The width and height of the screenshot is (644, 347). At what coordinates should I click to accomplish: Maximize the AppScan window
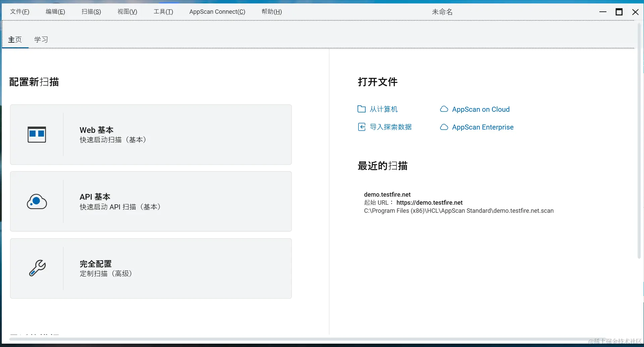pyautogui.click(x=619, y=12)
